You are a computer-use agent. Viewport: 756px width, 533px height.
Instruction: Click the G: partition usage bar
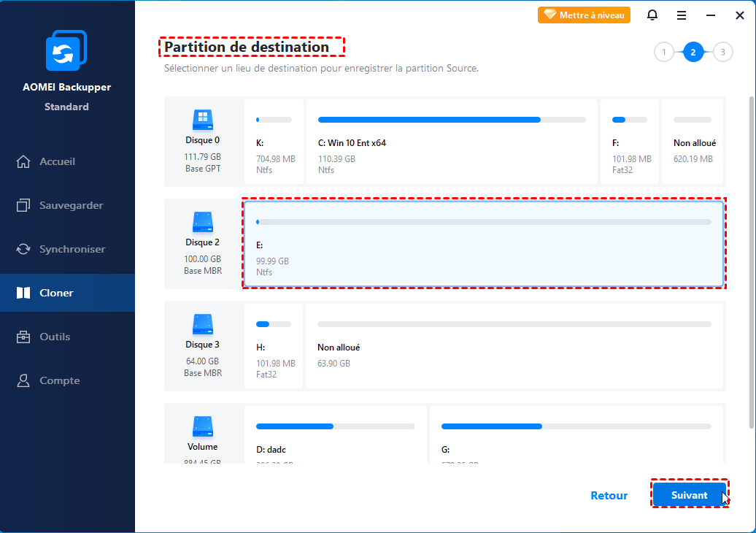576,426
